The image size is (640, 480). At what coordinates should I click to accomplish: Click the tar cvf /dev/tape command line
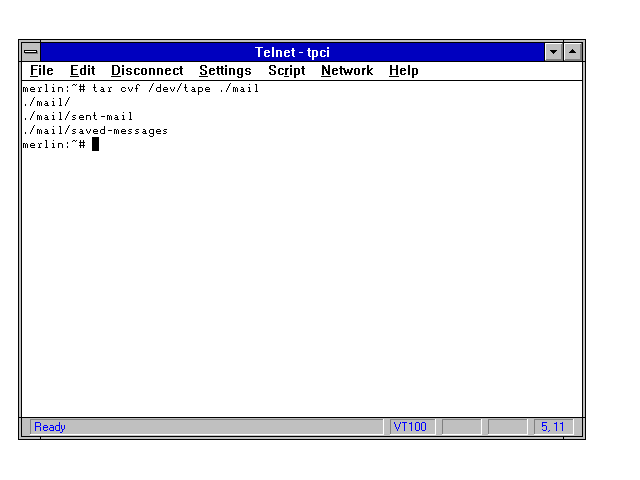[x=175, y=89]
